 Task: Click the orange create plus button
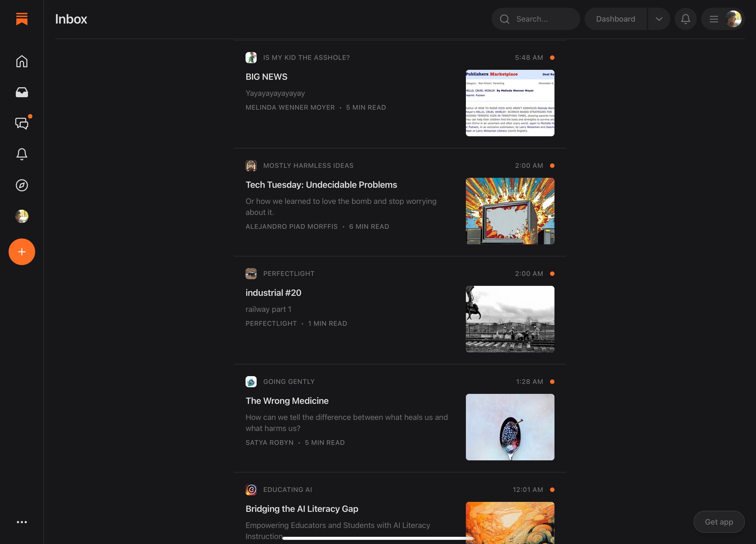tap(22, 252)
